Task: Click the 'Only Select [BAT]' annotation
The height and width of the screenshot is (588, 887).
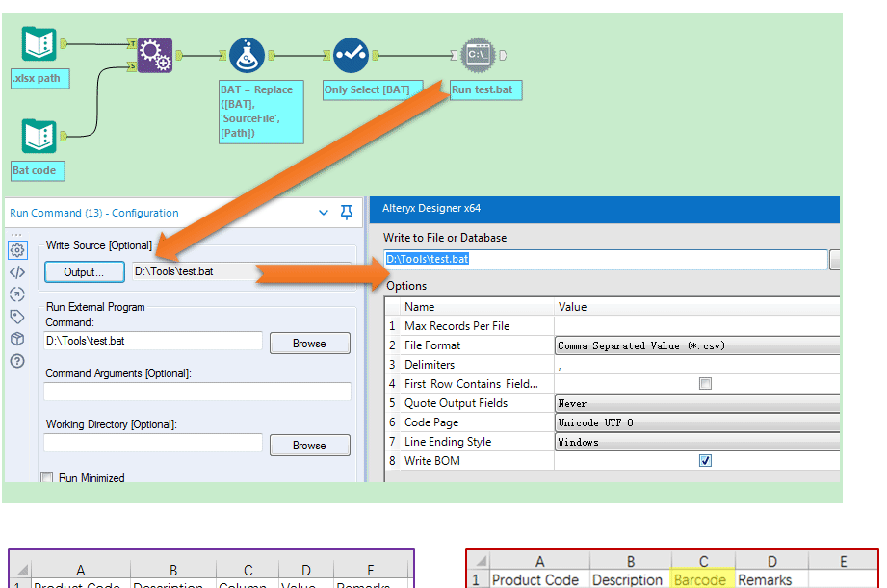Action: pyautogui.click(x=373, y=89)
